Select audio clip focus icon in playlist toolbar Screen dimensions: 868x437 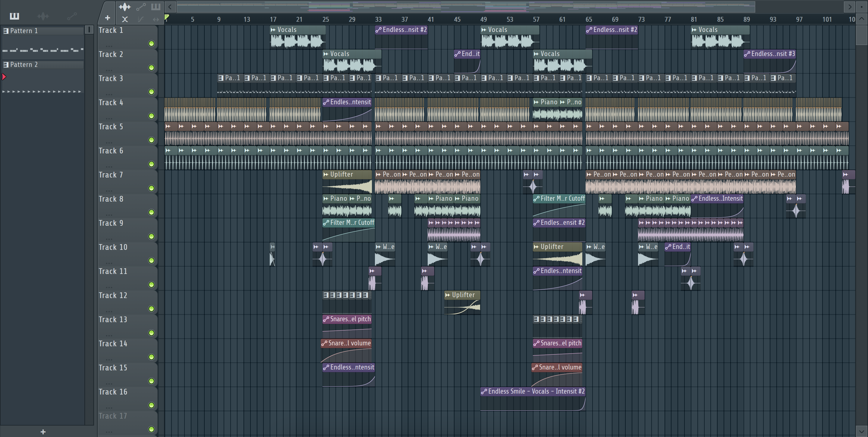click(x=124, y=7)
